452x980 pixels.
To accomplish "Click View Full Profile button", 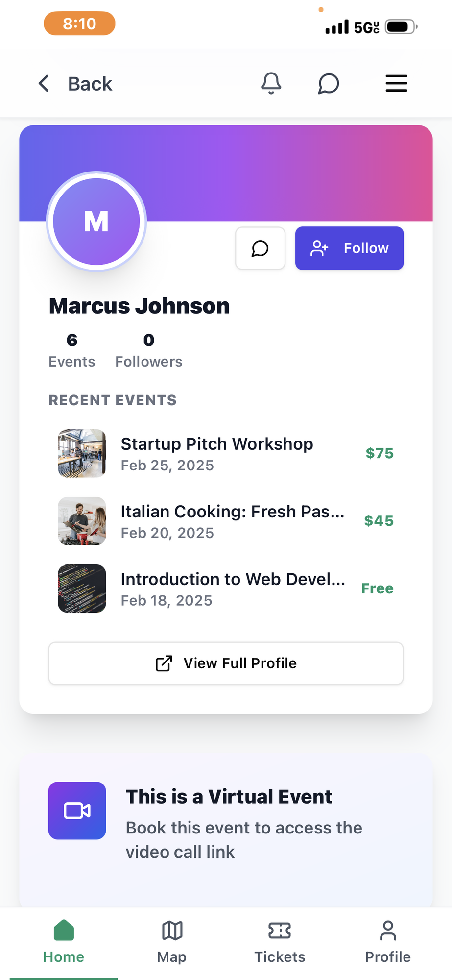I will pos(226,663).
